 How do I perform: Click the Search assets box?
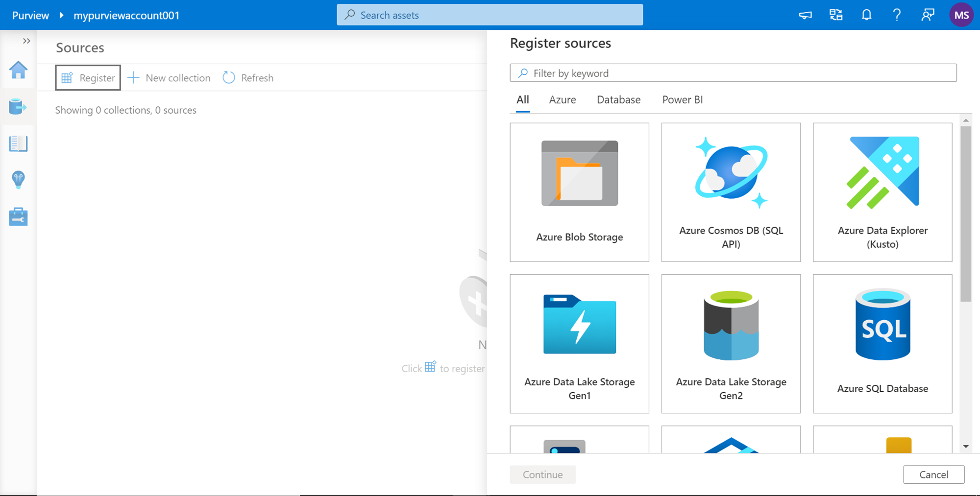pyautogui.click(x=490, y=15)
